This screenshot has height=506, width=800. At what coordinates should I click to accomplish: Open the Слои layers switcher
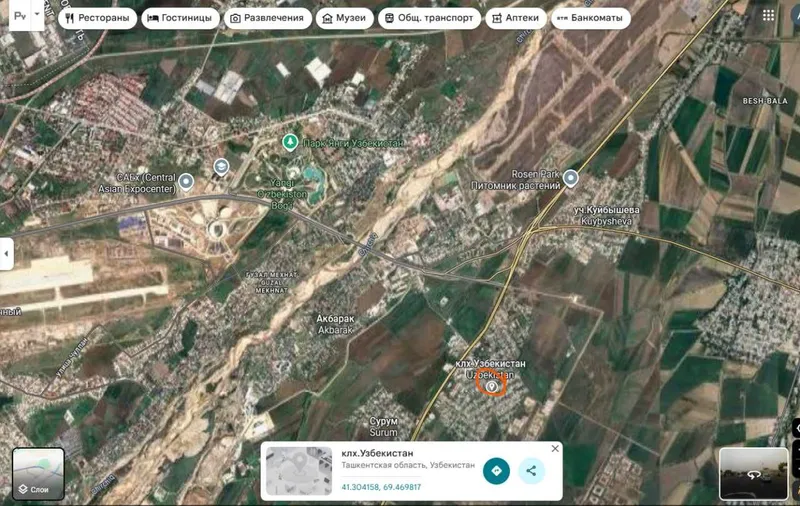(38, 474)
